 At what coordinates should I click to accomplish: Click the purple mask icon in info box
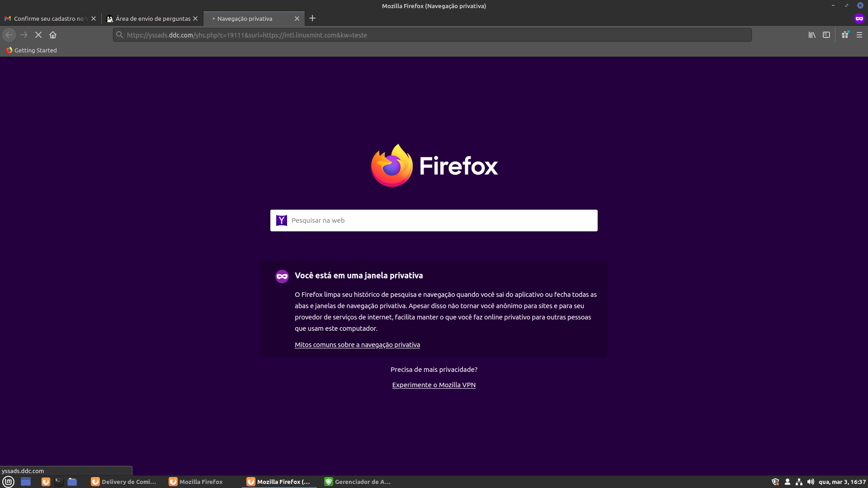click(x=282, y=276)
